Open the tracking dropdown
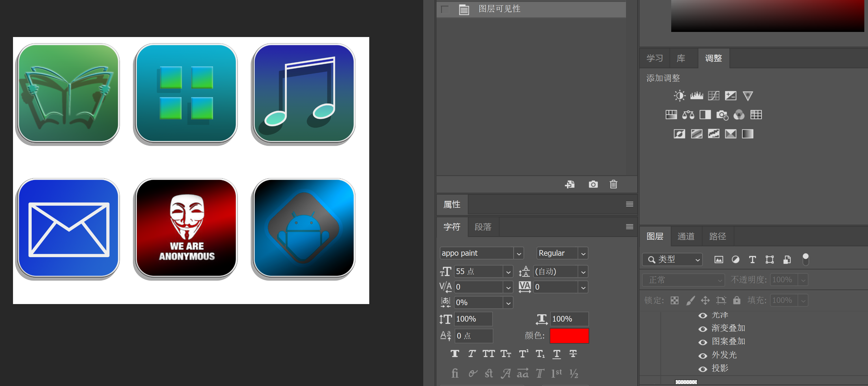This screenshot has width=868, height=386. tap(583, 287)
